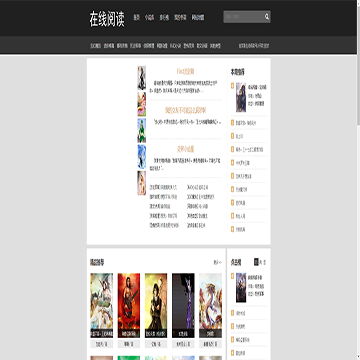Click the search input field
The height and width of the screenshot is (360, 360).
(x=244, y=17)
